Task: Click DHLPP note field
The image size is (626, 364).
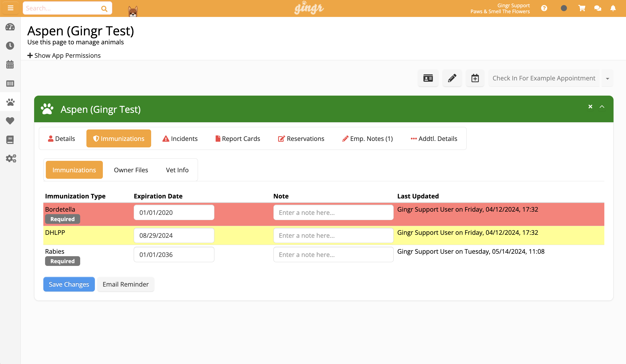Action: pyautogui.click(x=333, y=236)
